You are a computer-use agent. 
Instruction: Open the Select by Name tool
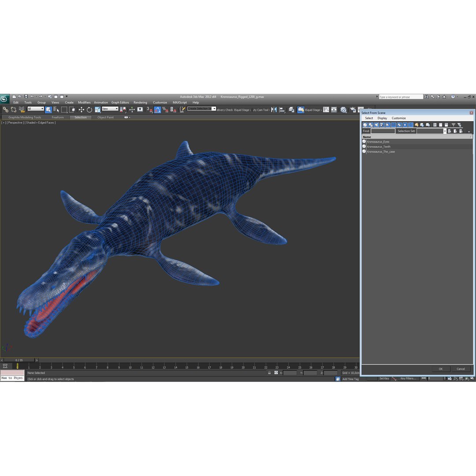point(56,110)
